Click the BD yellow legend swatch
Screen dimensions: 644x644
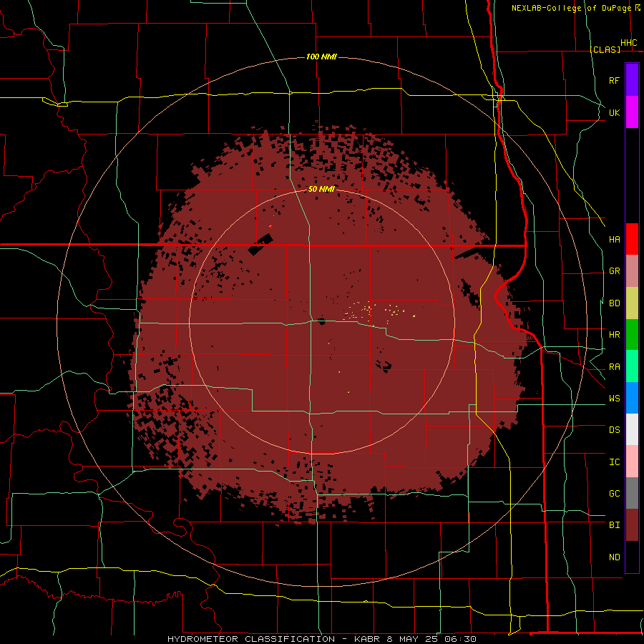coord(632,303)
